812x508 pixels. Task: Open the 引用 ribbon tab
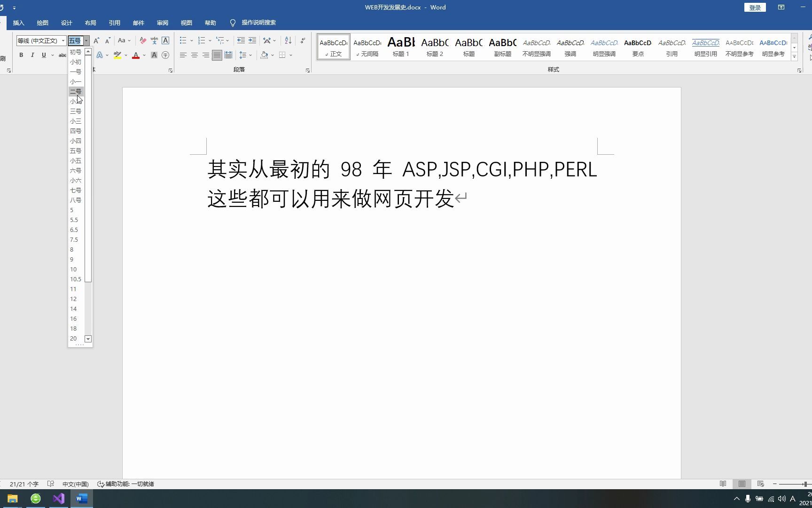tap(115, 23)
